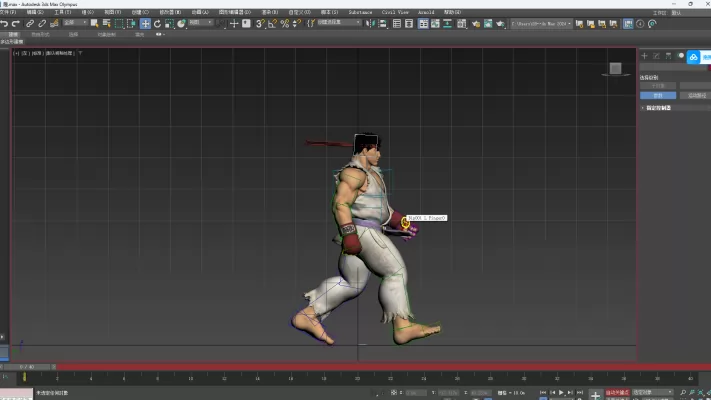The image size is (711, 400).
Task: Toggle the 3D Snaps button
Action: click(260, 23)
